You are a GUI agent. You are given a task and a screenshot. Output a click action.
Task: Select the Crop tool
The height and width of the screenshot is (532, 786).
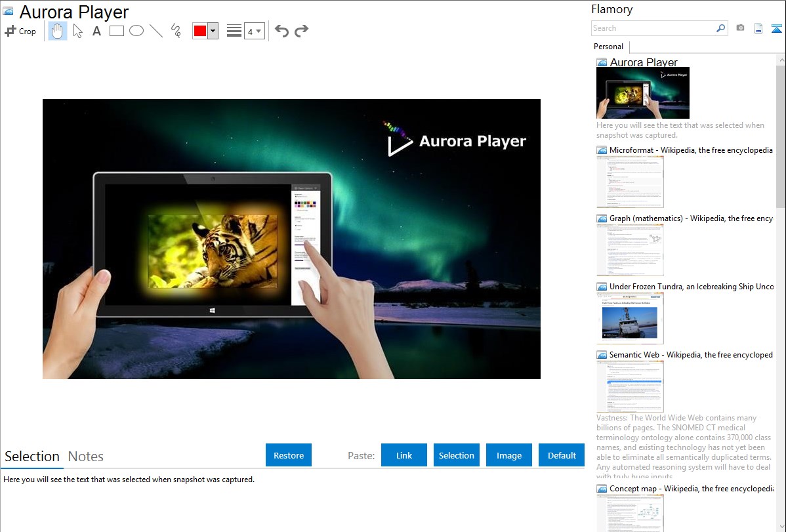point(20,31)
